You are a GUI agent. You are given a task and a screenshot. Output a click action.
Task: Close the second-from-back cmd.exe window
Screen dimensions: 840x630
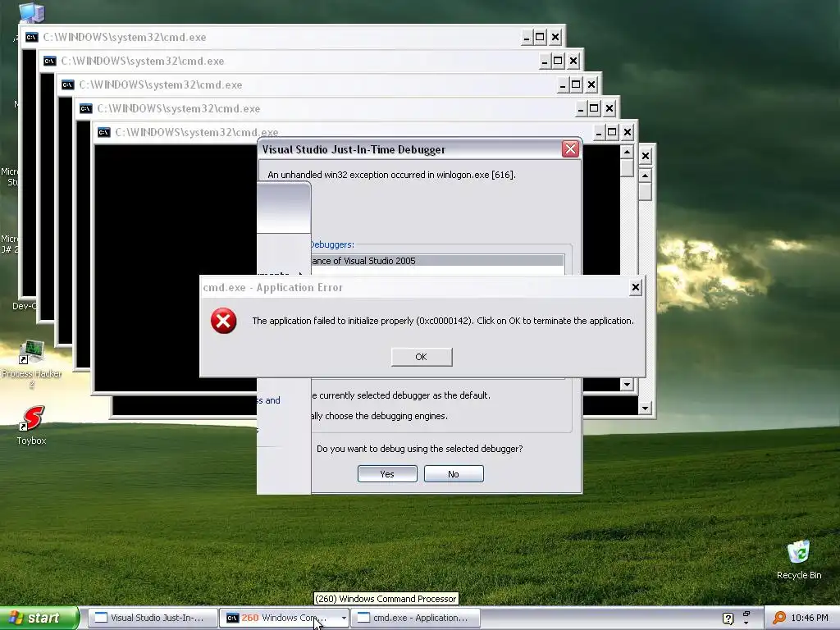(x=573, y=61)
